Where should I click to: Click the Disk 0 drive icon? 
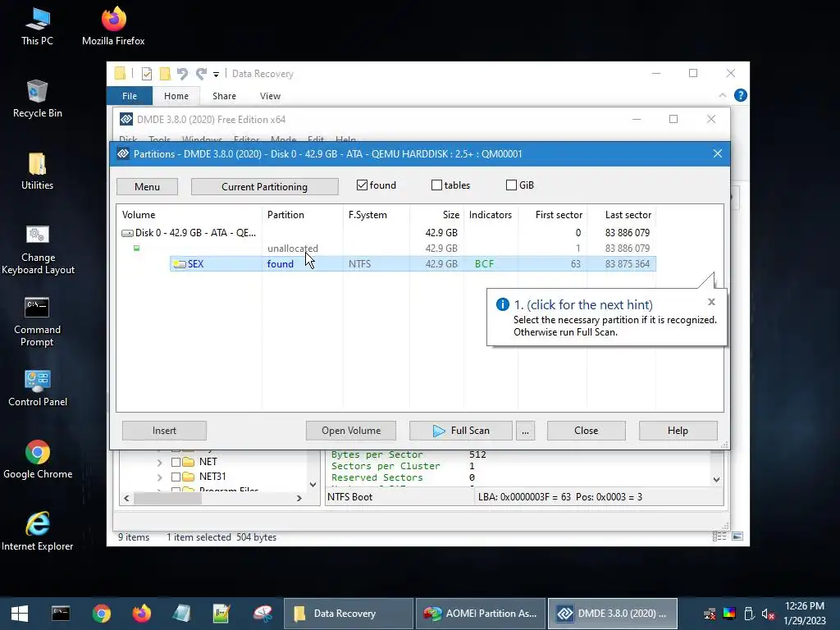pos(127,233)
